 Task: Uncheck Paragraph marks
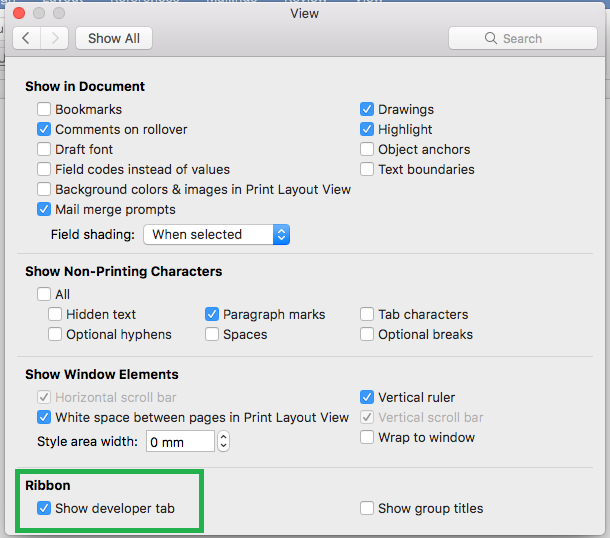point(212,314)
